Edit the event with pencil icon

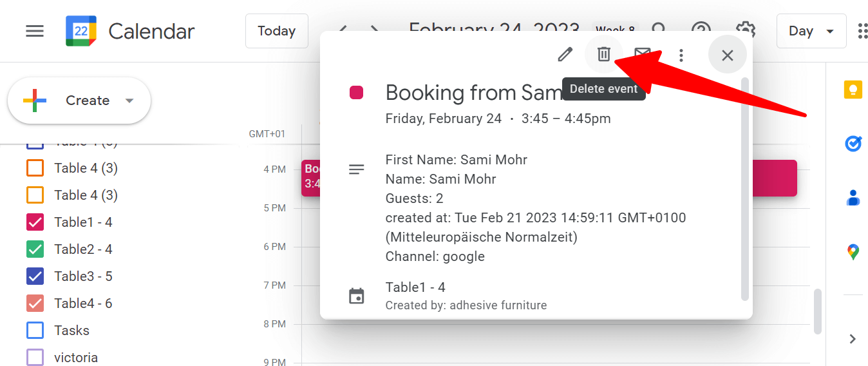pyautogui.click(x=565, y=55)
